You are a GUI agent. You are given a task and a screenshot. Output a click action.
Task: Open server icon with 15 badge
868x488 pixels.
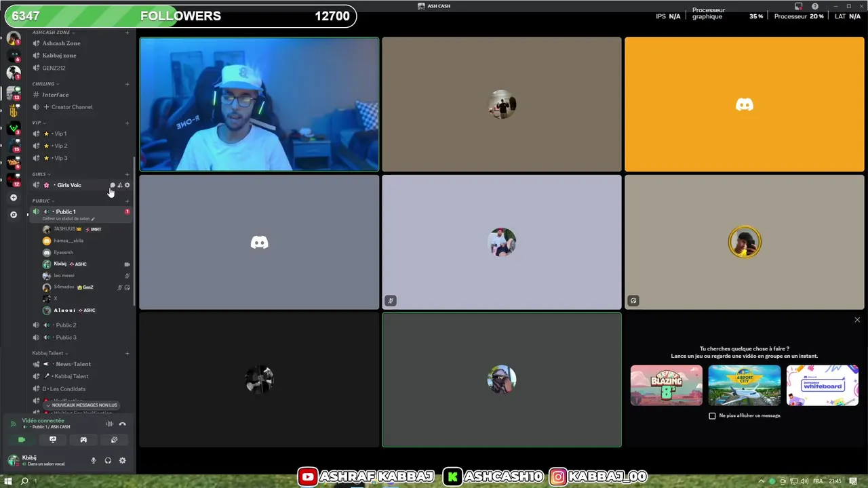tap(14, 145)
